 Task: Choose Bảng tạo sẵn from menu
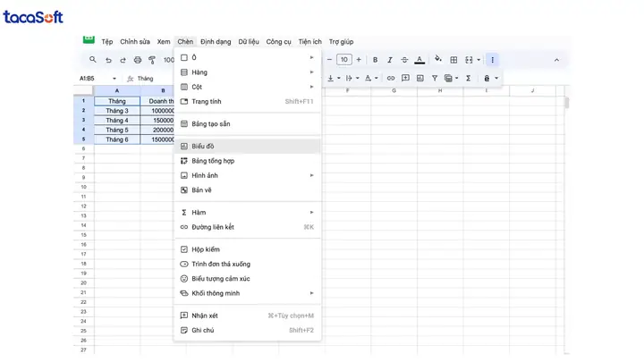(x=247, y=124)
